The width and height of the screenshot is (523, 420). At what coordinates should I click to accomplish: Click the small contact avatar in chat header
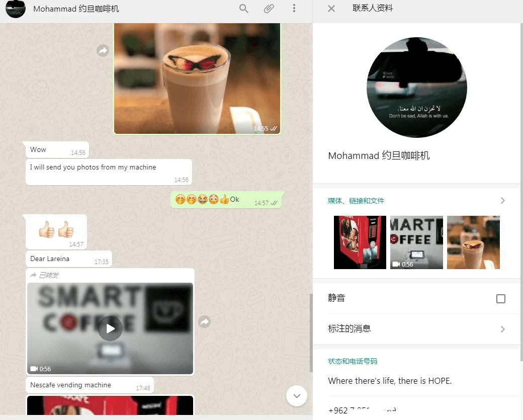tap(16, 9)
